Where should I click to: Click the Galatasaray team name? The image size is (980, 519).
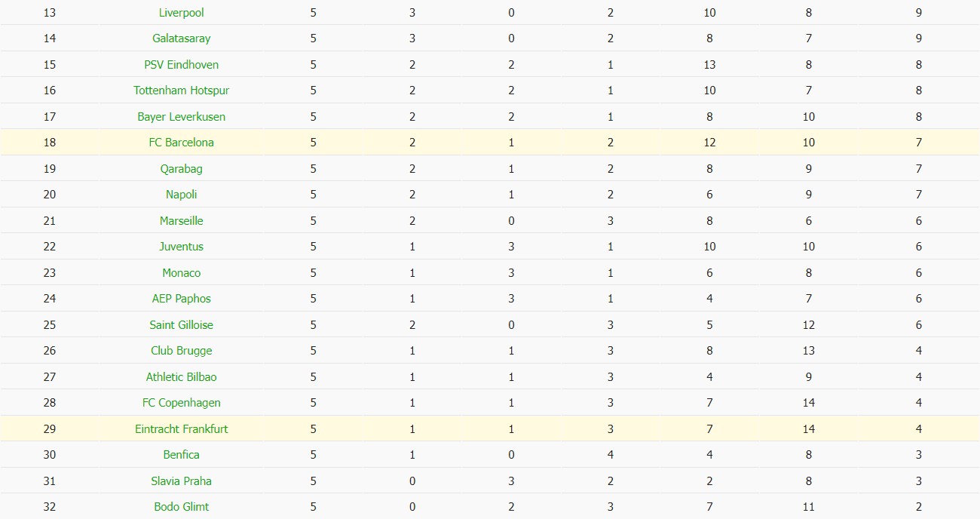pyautogui.click(x=182, y=38)
